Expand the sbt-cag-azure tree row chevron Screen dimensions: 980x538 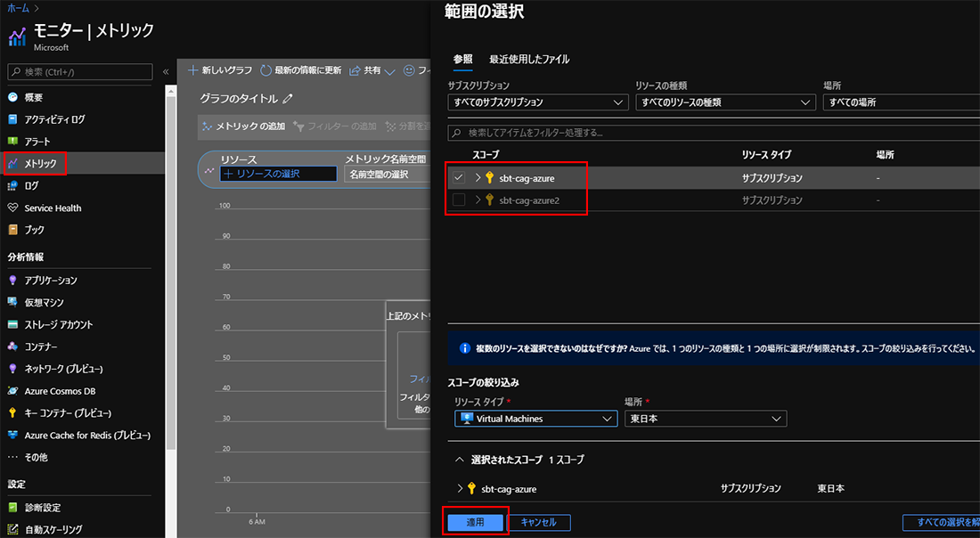coord(478,178)
